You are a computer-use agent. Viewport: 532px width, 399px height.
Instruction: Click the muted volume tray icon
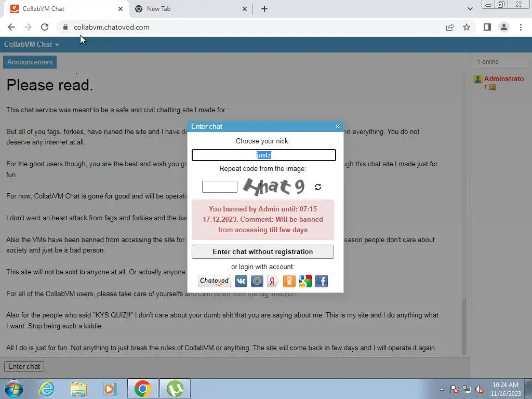coord(480,390)
